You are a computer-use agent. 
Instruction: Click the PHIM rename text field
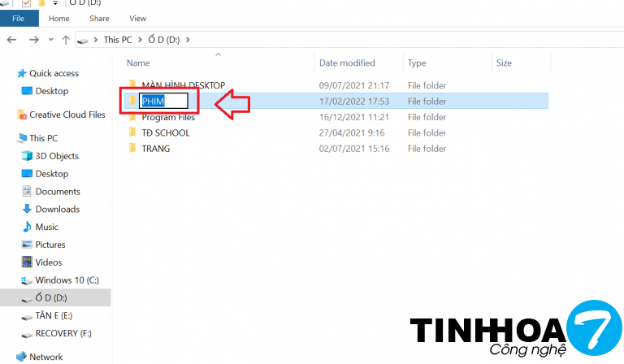pos(164,101)
